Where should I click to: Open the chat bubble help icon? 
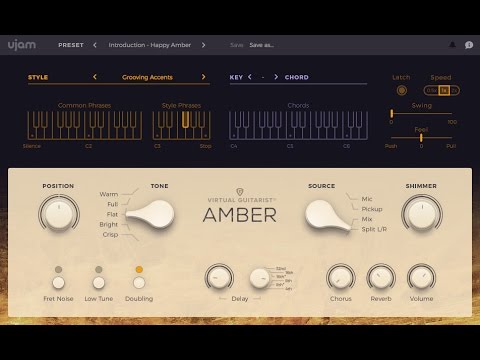click(469, 45)
